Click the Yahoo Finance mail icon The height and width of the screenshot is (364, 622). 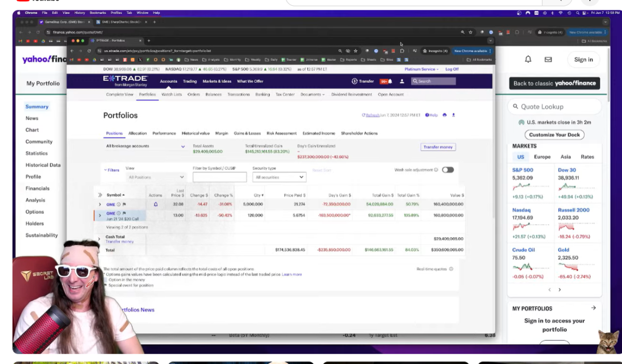click(548, 60)
